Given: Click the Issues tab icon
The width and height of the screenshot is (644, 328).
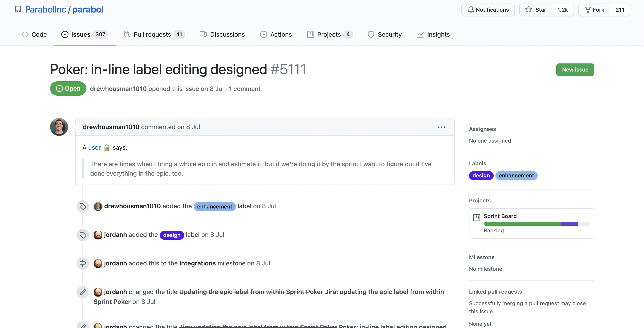Looking at the screenshot, I should tap(64, 34).
